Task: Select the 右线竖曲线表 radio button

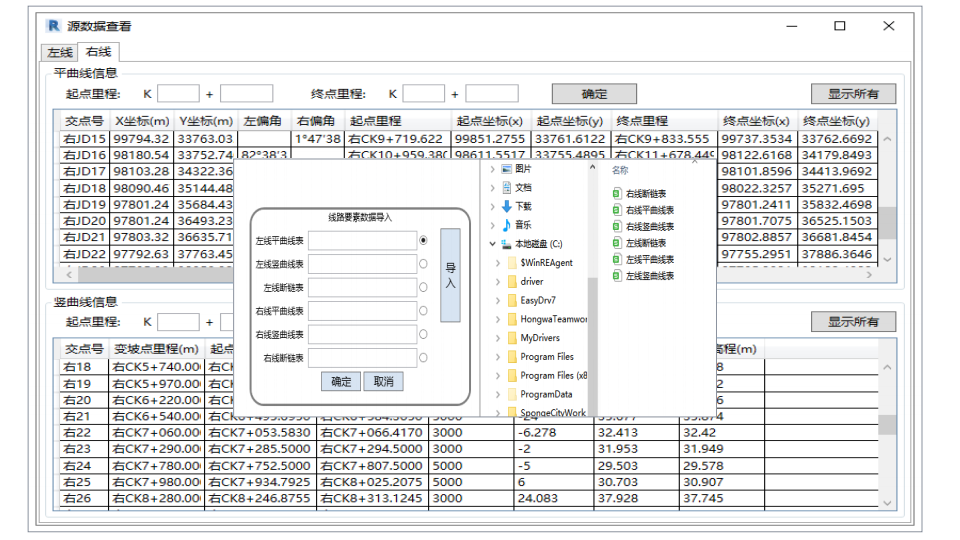Action: coord(423,334)
